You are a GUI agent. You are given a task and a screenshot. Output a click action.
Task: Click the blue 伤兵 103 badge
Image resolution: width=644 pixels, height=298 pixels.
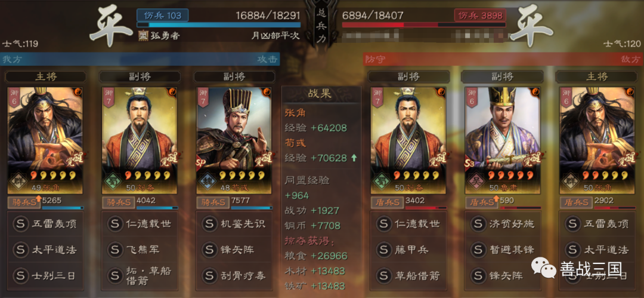[x=163, y=16]
